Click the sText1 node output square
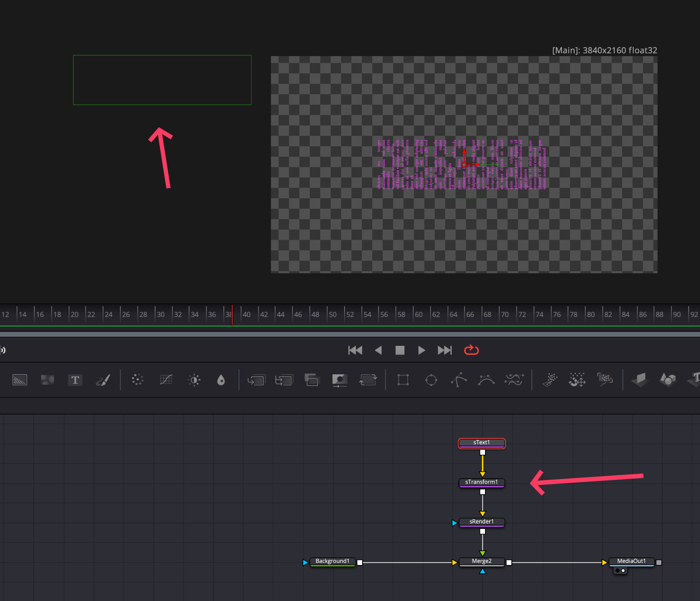The width and height of the screenshot is (700, 601). 482,452
